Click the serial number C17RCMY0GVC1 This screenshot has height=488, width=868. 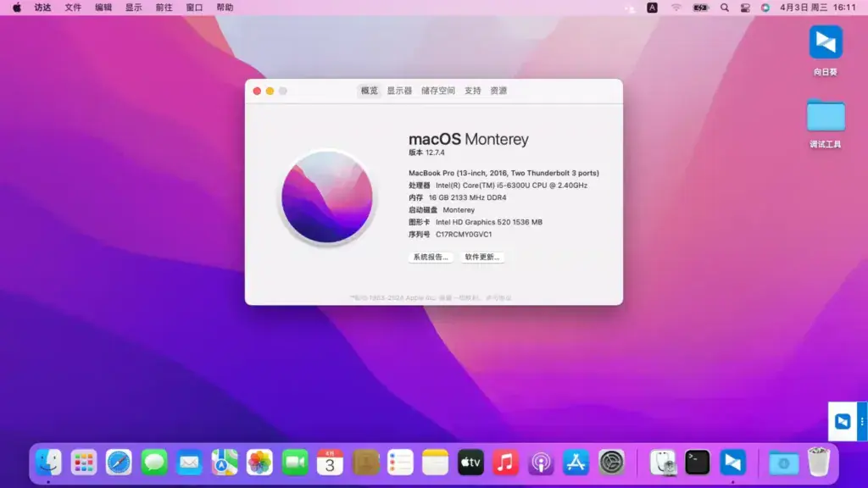point(464,235)
